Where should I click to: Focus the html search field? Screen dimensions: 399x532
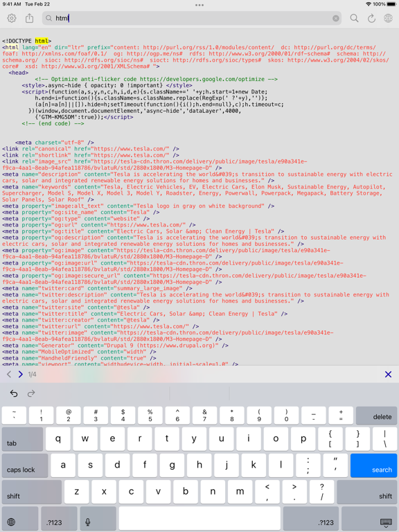192,18
